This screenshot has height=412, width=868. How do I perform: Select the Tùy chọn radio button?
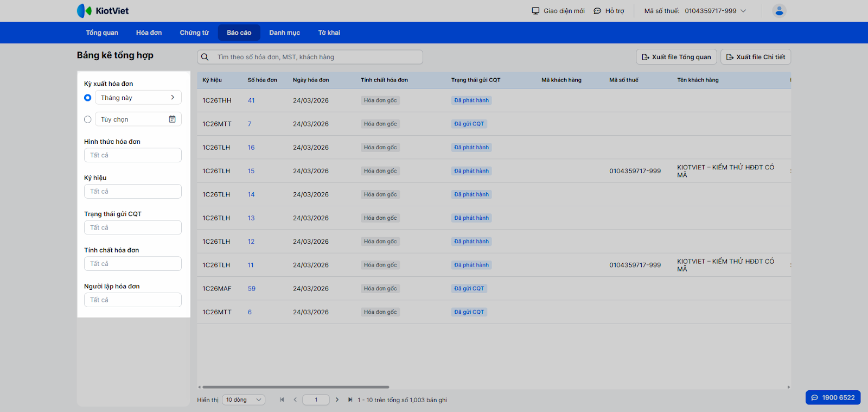88,119
